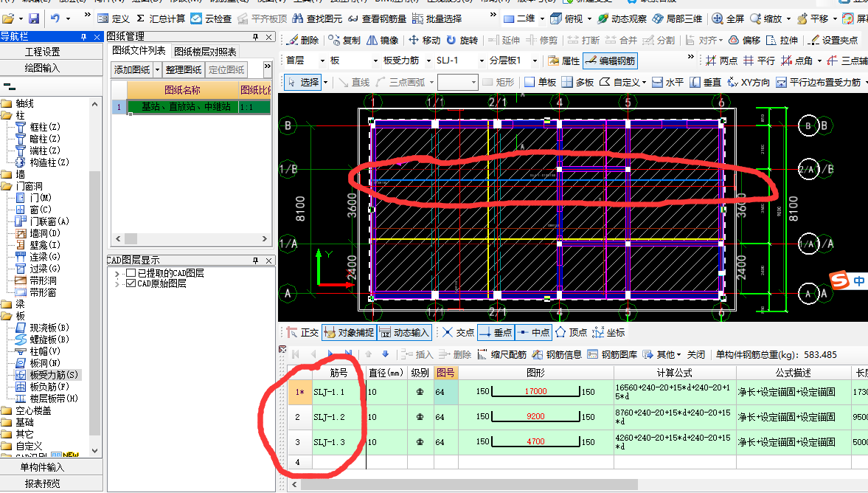The image size is (868, 493).
Task: Toggle 垂点 perpendicular snap
Action: click(496, 332)
